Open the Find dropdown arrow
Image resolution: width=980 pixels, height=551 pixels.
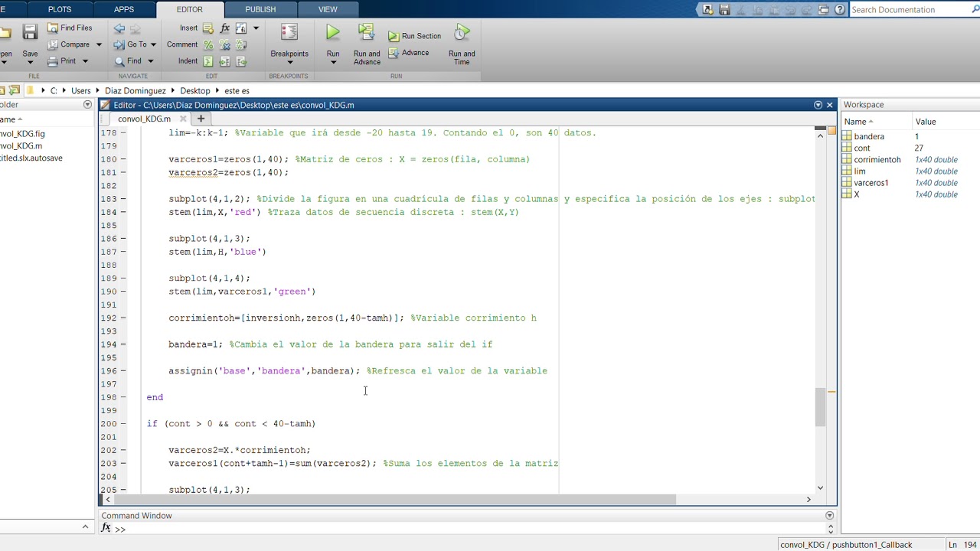pos(150,61)
